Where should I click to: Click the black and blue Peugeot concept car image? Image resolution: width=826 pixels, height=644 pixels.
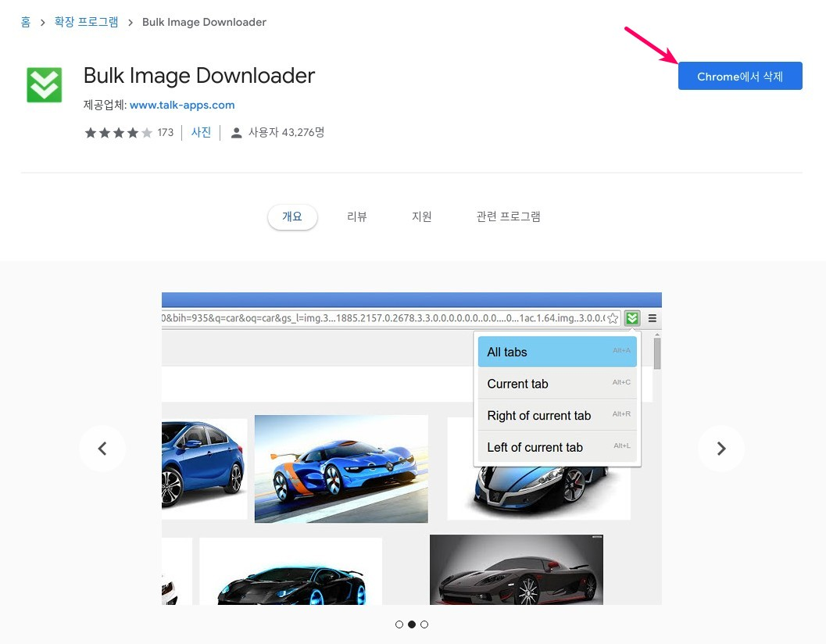click(539, 492)
